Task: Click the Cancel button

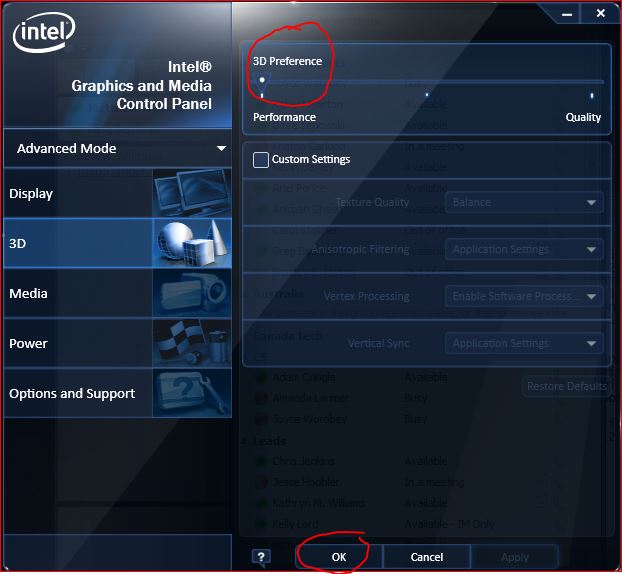Action: tap(427, 557)
